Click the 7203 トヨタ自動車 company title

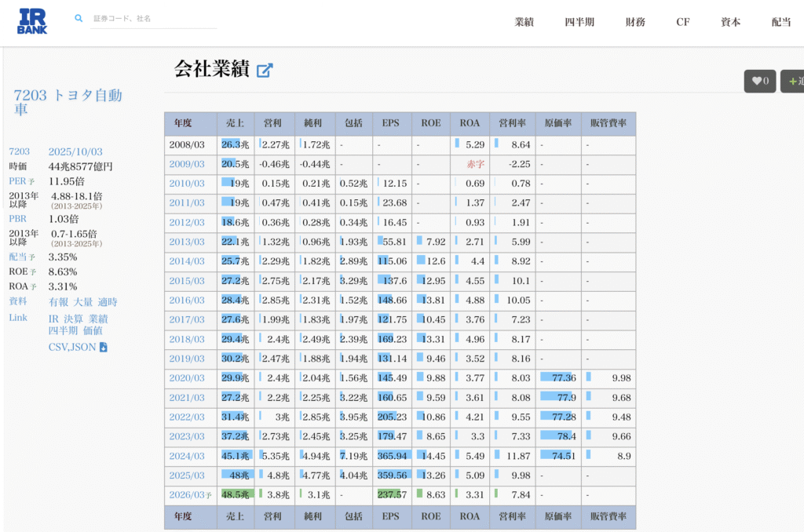point(68,102)
